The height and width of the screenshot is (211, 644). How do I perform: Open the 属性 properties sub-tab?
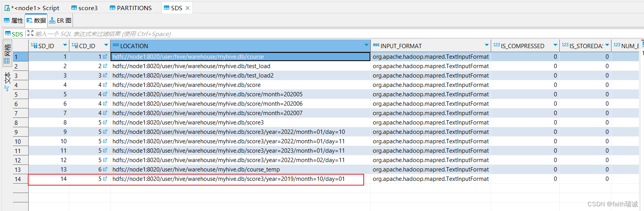(x=13, y=20)
